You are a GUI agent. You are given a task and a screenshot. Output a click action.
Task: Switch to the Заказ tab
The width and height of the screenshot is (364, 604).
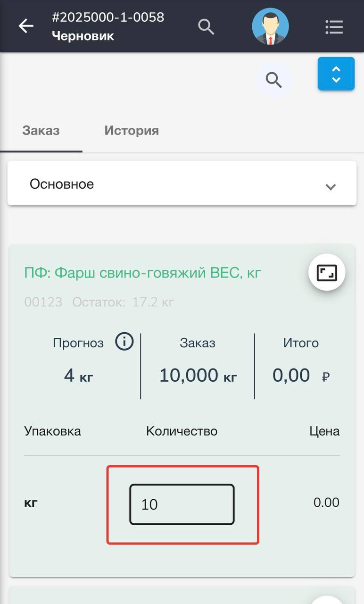41,131
